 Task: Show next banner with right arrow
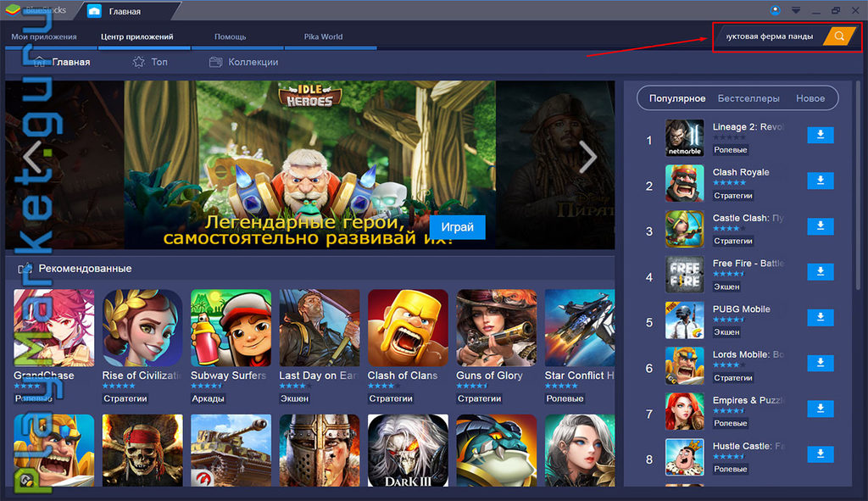coord(587,157)
